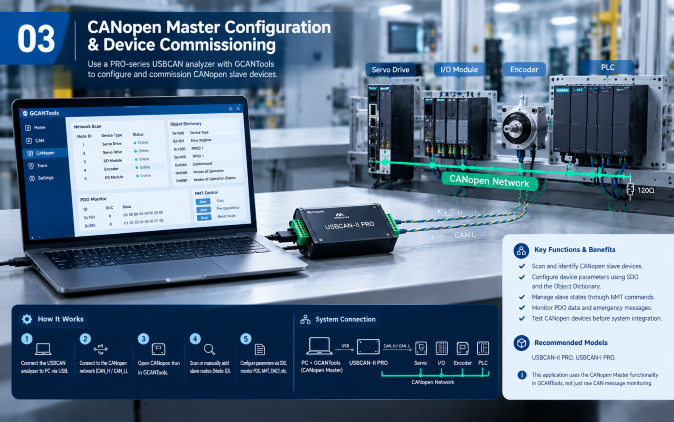Click the blue Start button in NMT Control
Viewport: 674px width, 422px height.
coord(203,202)
